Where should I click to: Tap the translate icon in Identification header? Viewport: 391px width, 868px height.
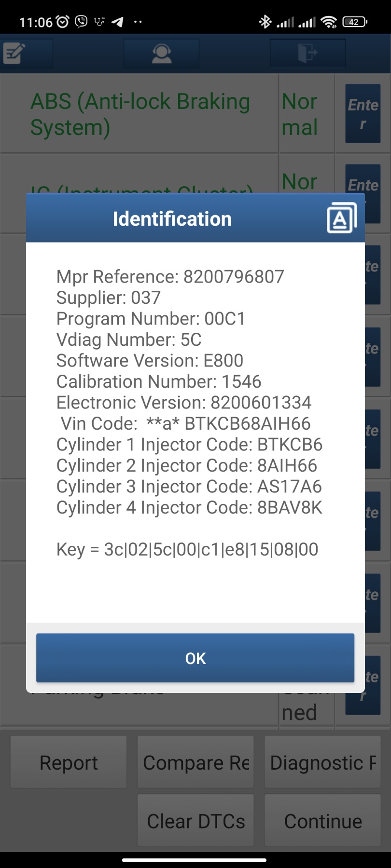click(341, 218)
